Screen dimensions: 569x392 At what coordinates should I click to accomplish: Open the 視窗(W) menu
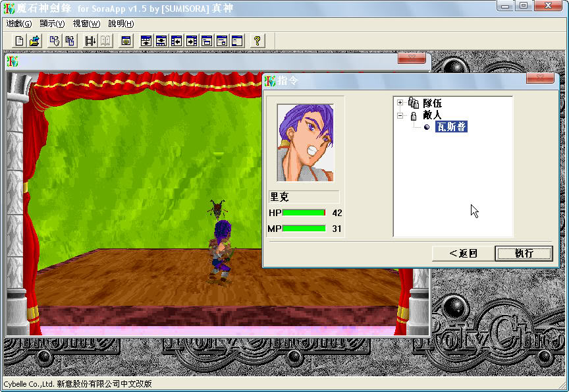86,24
